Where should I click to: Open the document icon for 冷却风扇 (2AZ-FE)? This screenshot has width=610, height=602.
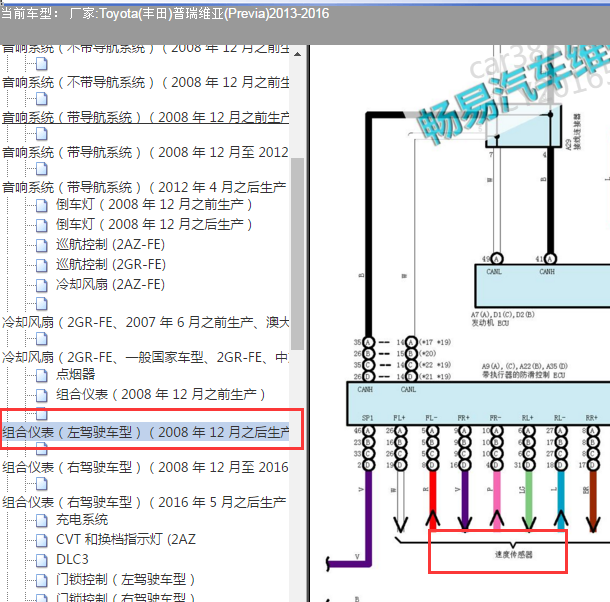pyautogui.click(x=42, y=285)
